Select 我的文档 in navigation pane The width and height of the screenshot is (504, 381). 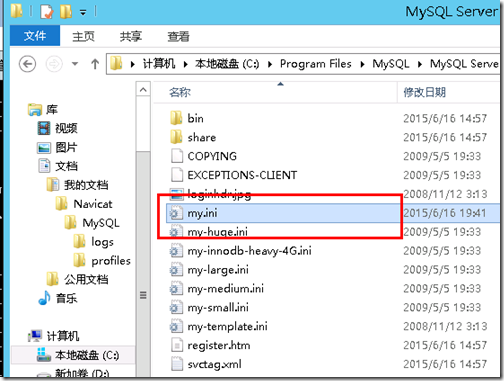(86, 185)
